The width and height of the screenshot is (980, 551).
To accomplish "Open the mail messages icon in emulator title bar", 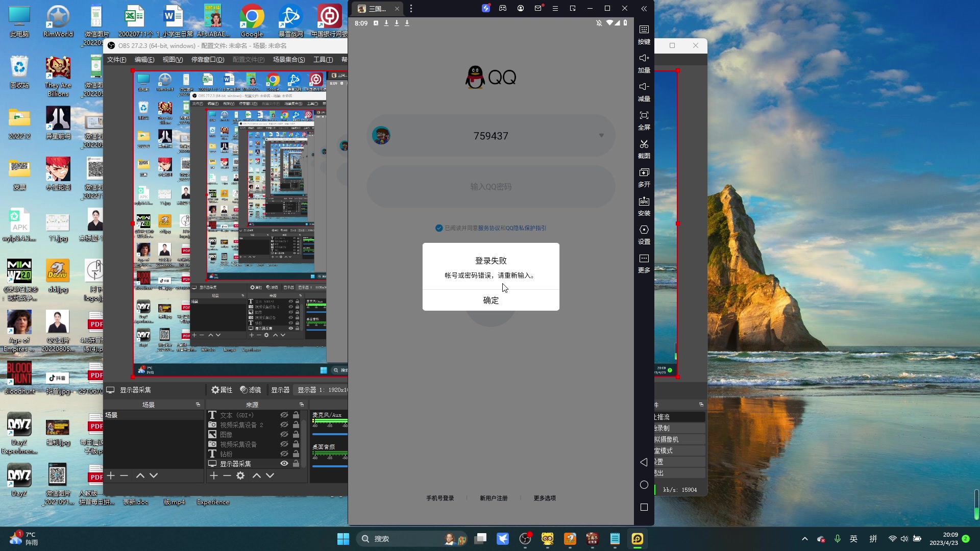I will [x=538, y=8].
